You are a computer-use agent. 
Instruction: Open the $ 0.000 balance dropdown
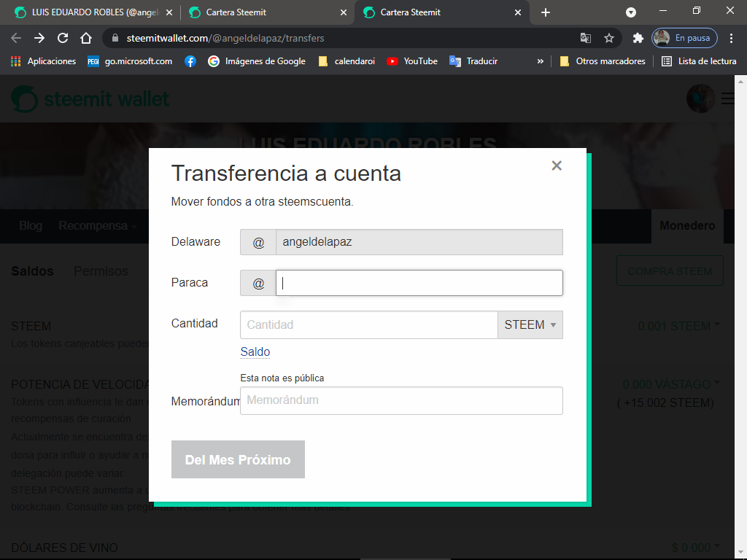pos(695,548)
